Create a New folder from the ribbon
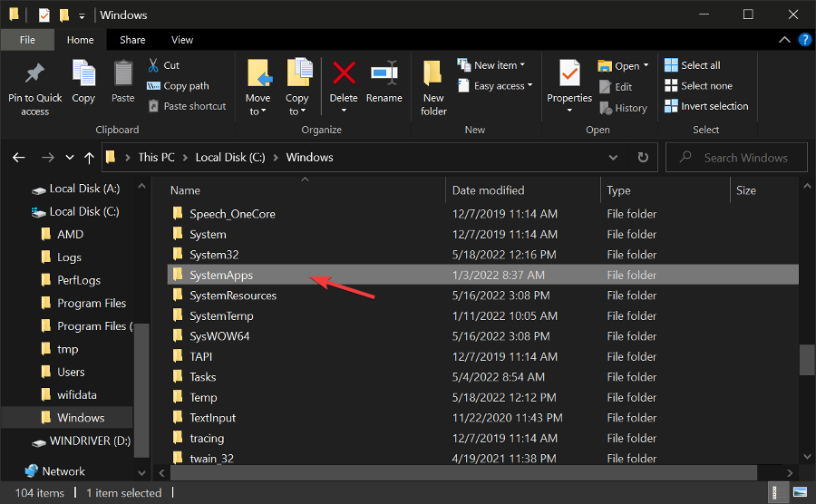 [433, 89]
